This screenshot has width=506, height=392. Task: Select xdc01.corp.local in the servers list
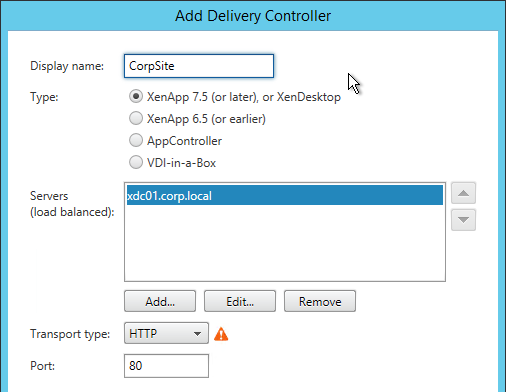285,195
